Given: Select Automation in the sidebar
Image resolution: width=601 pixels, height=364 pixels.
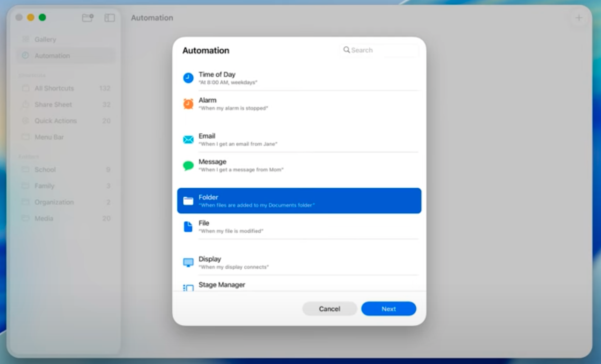Looking at the screenshot, I should [x=52, y=56].
